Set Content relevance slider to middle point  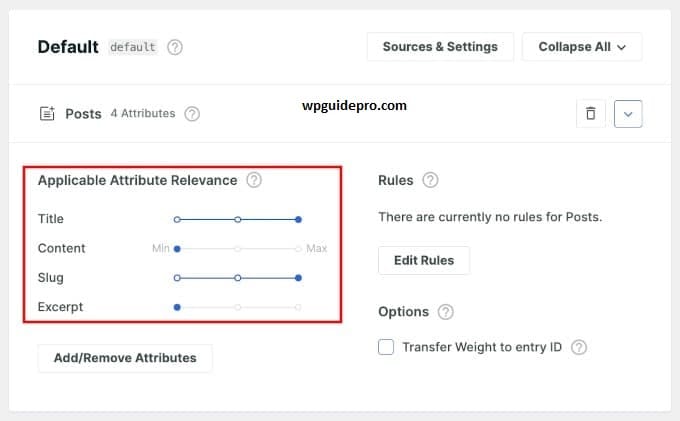click(x=238, y=249)
